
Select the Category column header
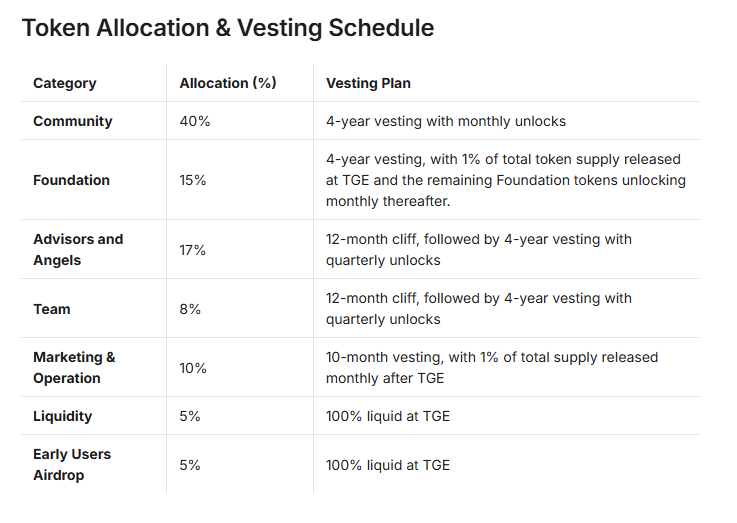(x=65, y=83)
